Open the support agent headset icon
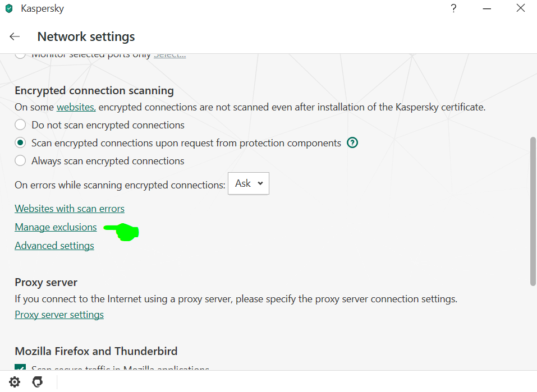 point(38,382)
